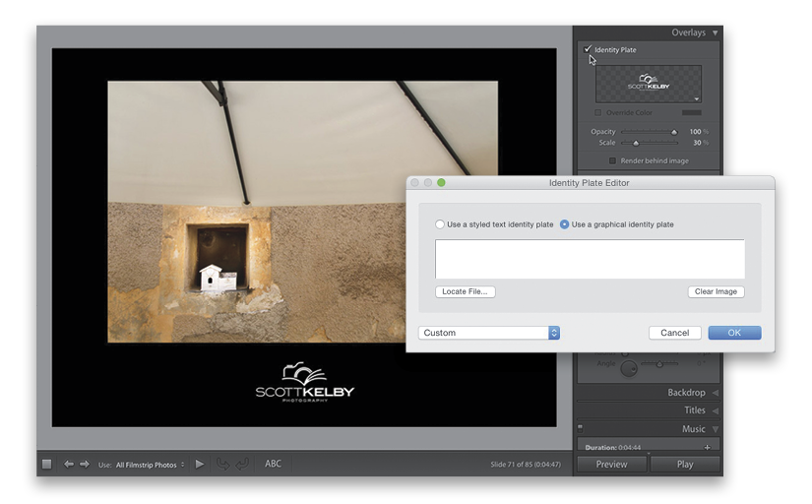The height and width of the screenshot is (504, 812).
Task: Click the Opacity slider handle
Action: [x=674, y=132]
